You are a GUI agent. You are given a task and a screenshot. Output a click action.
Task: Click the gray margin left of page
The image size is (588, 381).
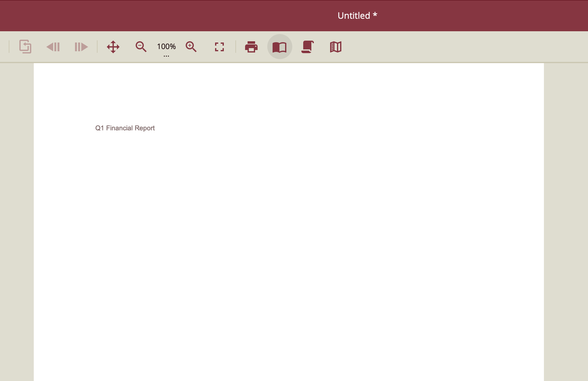point(17,219)
